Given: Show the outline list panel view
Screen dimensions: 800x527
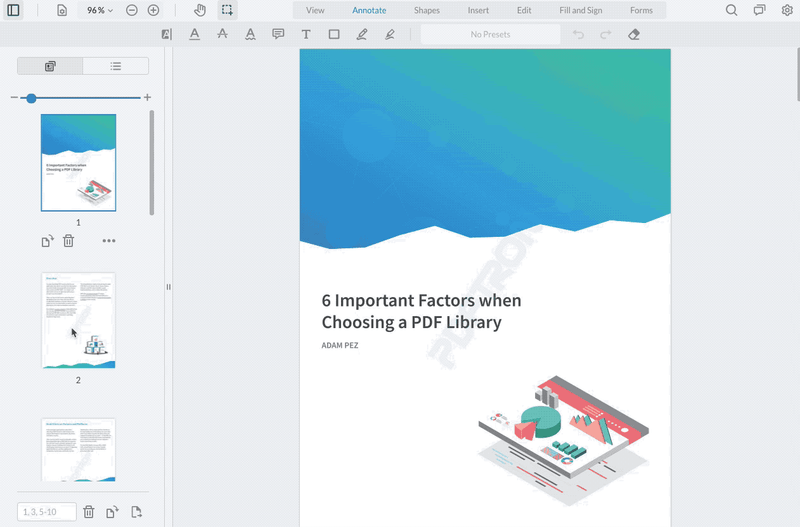Looking at the screenshot, I should pyautogui.click(x=116, y=66).
